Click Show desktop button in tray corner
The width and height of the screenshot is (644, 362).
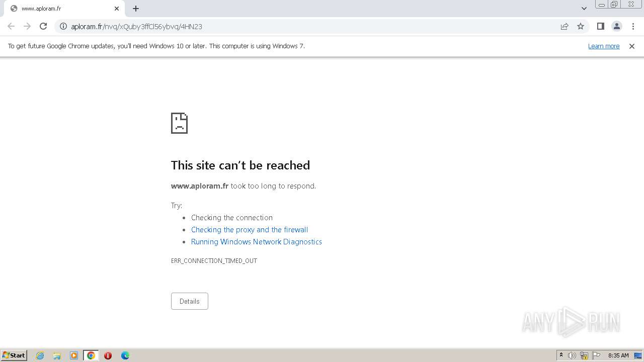638,355
